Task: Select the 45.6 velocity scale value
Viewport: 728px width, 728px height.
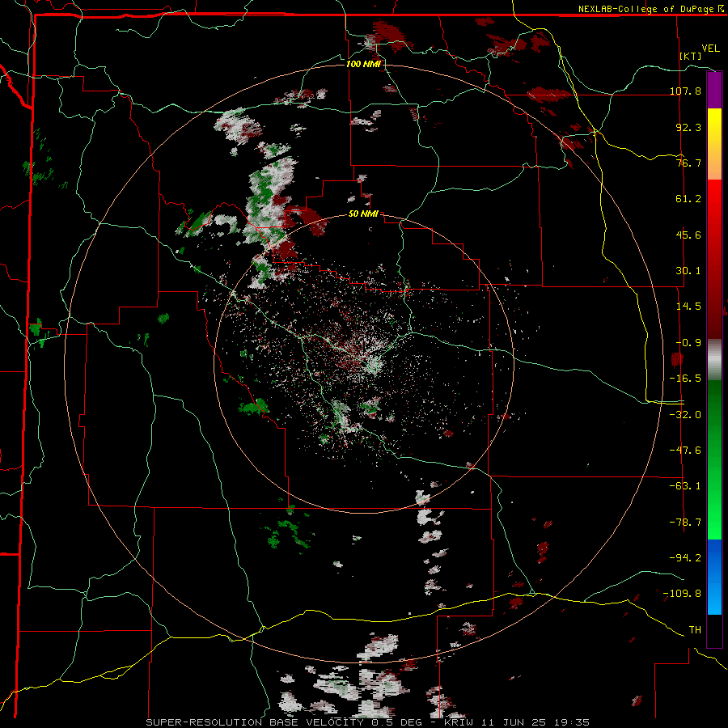Action: click(x=688, y=235)
